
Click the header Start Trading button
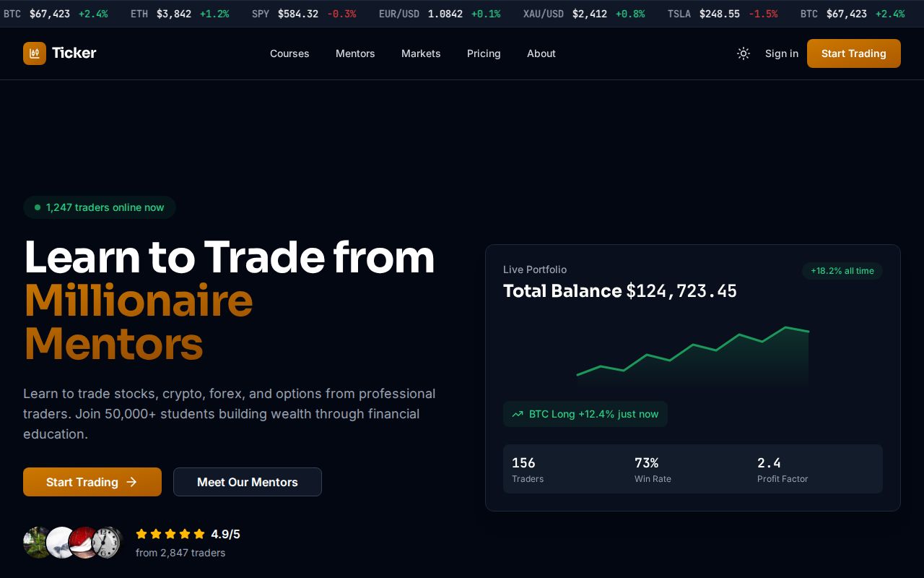click(854, 53)
